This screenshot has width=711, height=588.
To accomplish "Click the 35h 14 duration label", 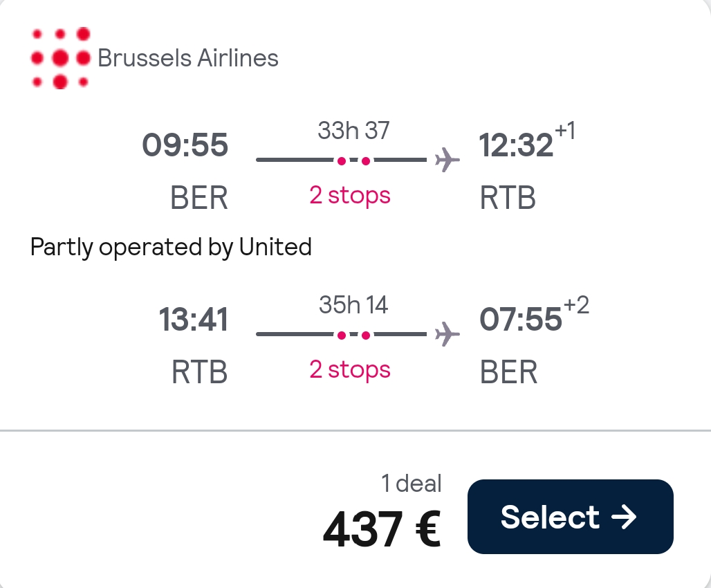I will pos(353,304).
